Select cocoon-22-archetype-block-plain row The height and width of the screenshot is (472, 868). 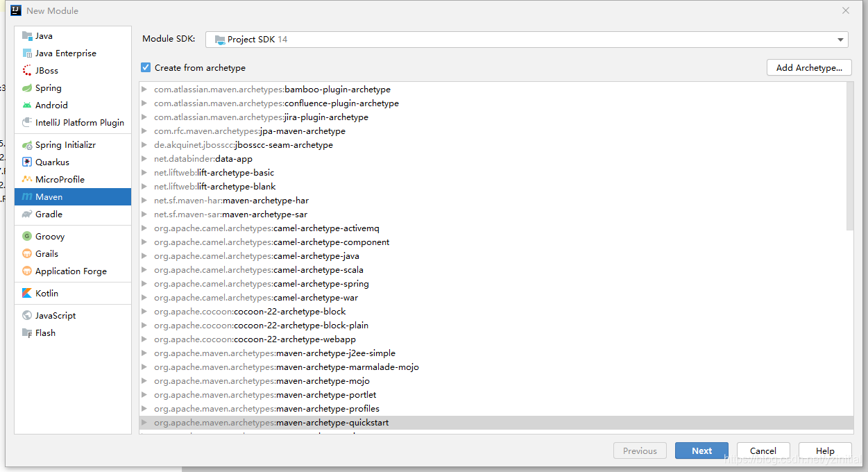(x=493, y=326)
